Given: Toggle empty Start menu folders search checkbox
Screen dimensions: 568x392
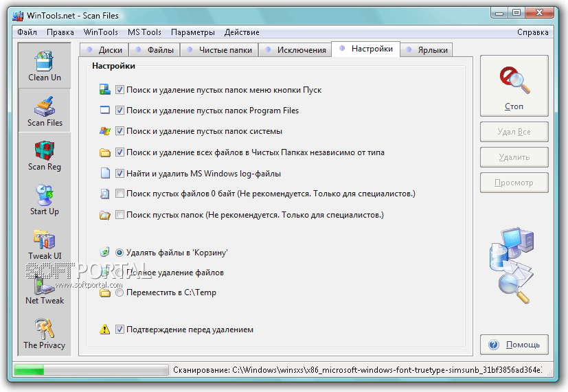Looking at the screenshot, I should point(120,89).
